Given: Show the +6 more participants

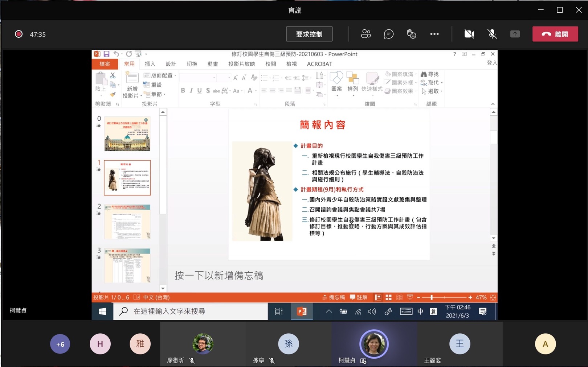Looking at the screenshot, I should tap(60, 344).
